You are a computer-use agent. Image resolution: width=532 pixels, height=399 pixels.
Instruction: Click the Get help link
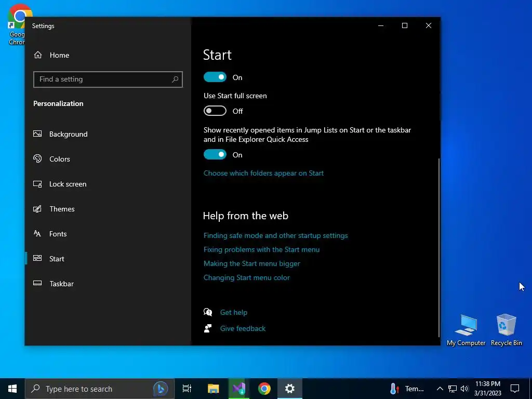pyautogui.click(x=234, y=312)
